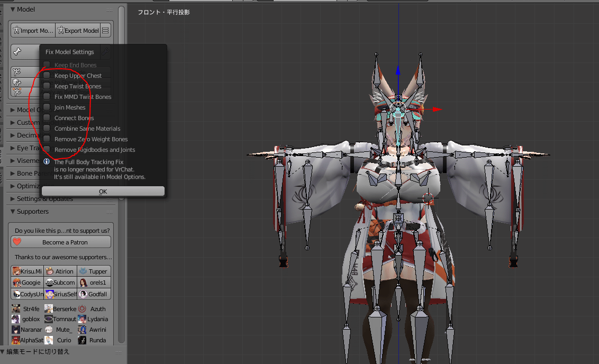This screenshot has height=364, width=599.
Task: Click Mute_ supporter avatar icon
Action: [49, 330]
